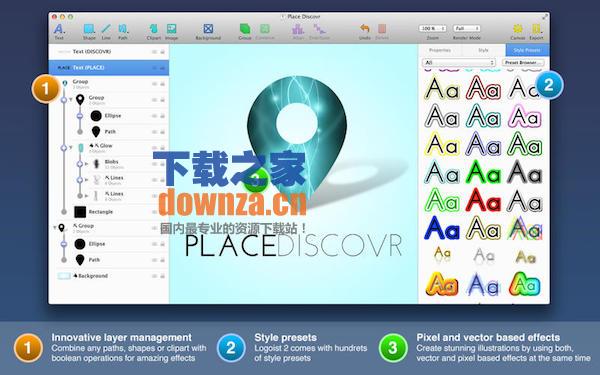Select the Text (PLACE) layer row

click(x=109, y=68)
